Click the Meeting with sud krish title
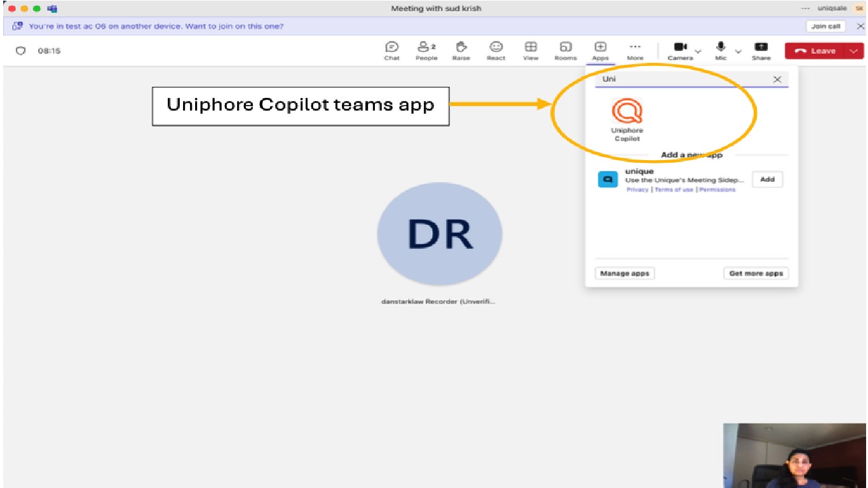Viewport: 868px width, 488px height. coord(436,8)
